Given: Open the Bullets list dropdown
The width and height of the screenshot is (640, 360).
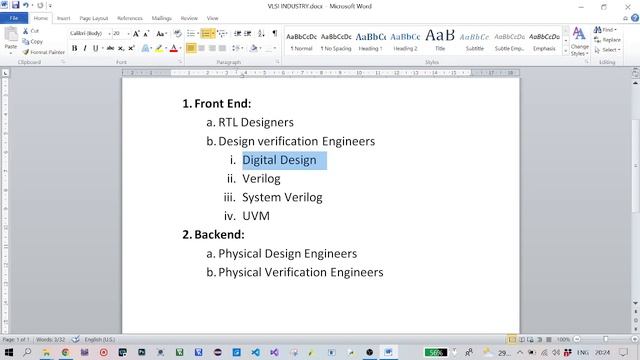Looking at the screenshot, I should pyautogui.click(x=198, y=33).
